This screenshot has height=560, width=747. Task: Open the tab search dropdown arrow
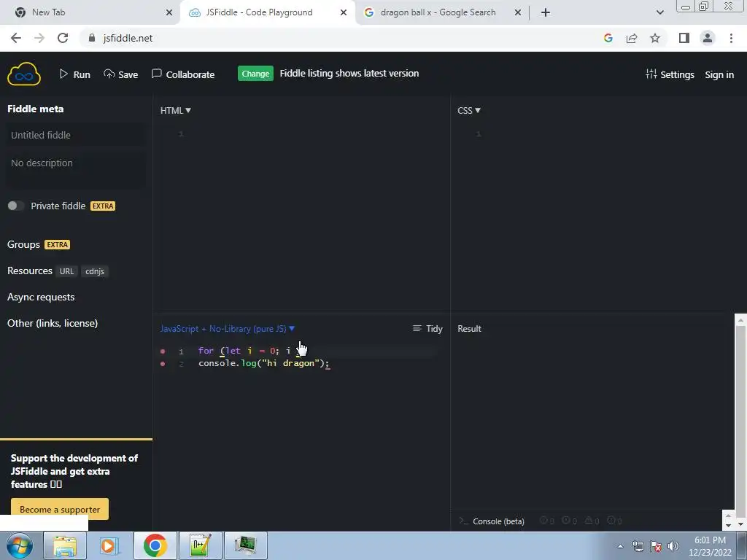coord(659,12)
